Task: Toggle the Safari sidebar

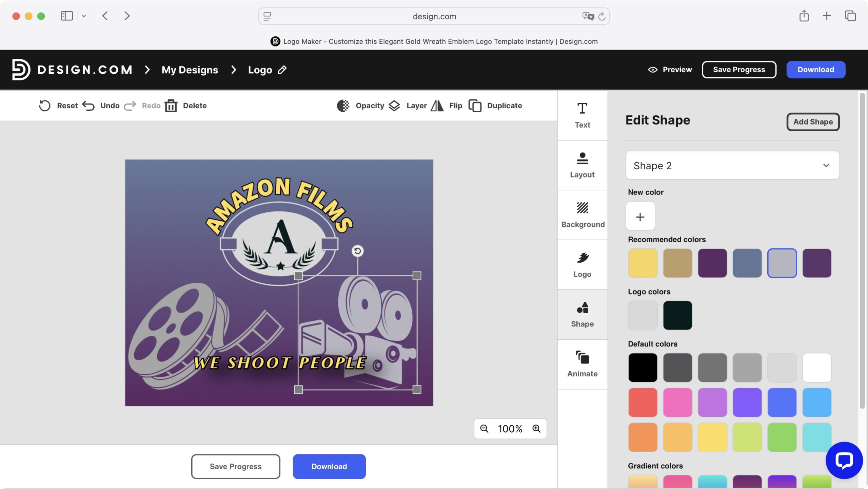Action: pyautogui.click(x=66, y=16)
